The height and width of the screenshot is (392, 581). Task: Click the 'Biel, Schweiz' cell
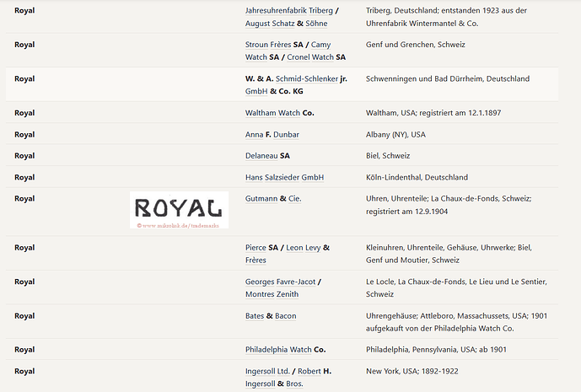coord(388,156)
